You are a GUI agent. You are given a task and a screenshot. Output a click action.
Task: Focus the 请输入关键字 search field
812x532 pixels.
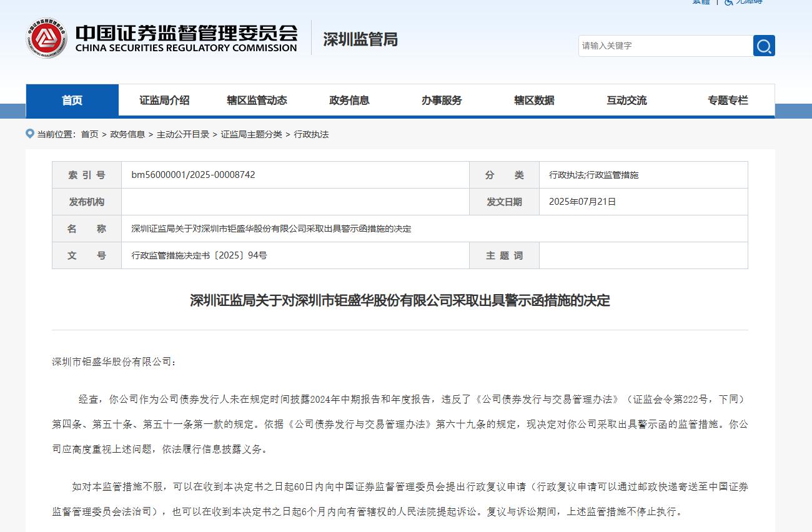666,46
